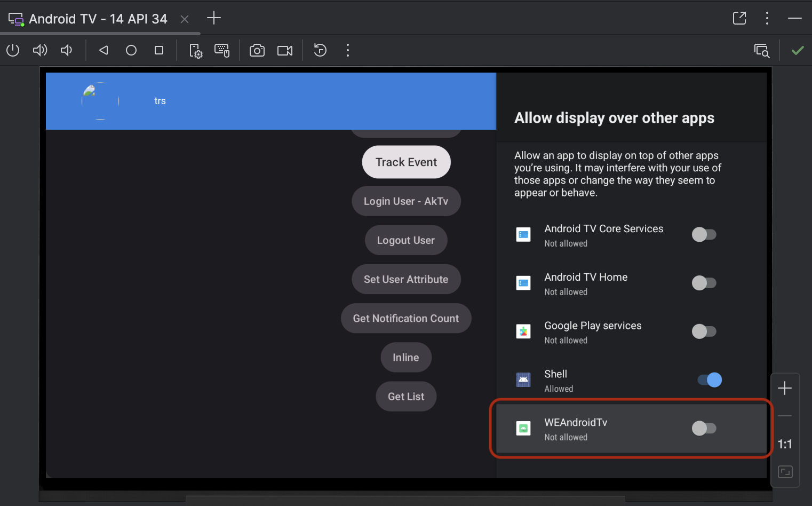Set zoom to 1:1 actual size

[x=785, y=444]
